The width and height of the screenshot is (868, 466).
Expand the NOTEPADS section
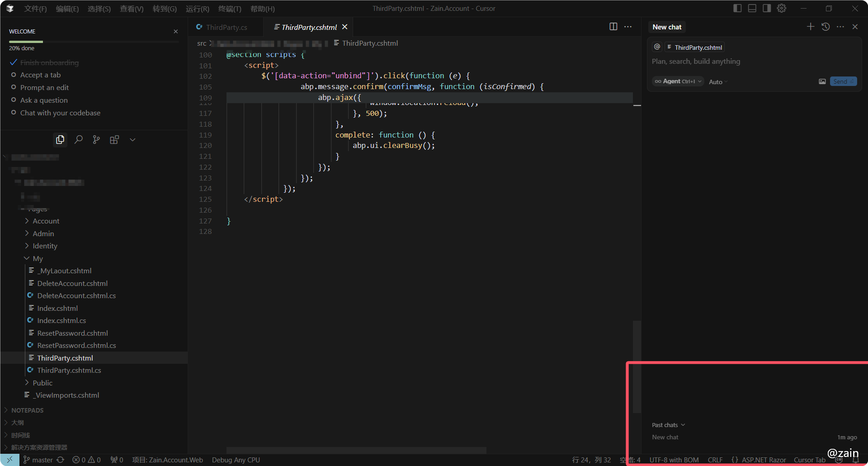click(27, 410)
